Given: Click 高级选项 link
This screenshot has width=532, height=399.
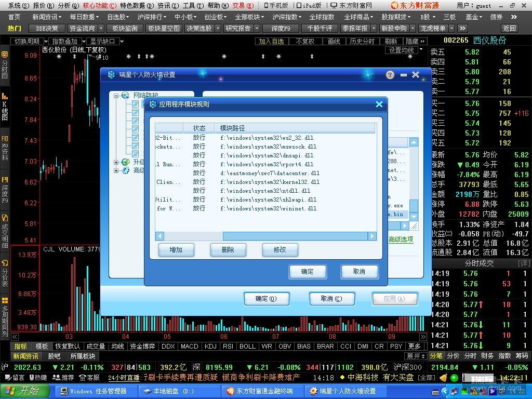Looking at the screenshot, I should click(401, 240).
